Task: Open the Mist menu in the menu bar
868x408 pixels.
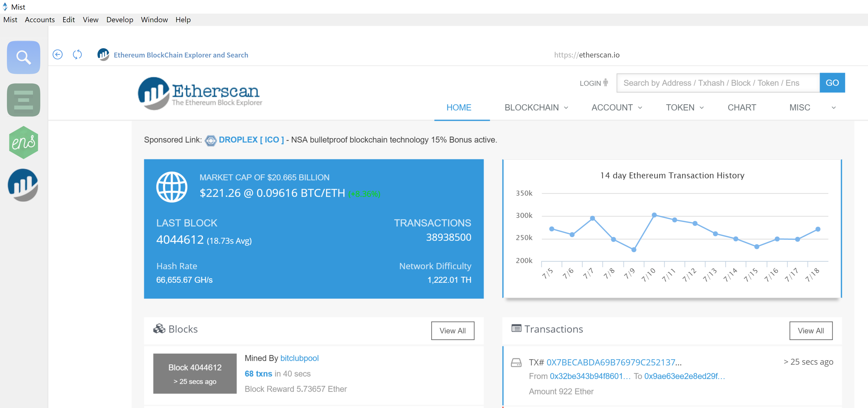Action: (x=10, y=19)
